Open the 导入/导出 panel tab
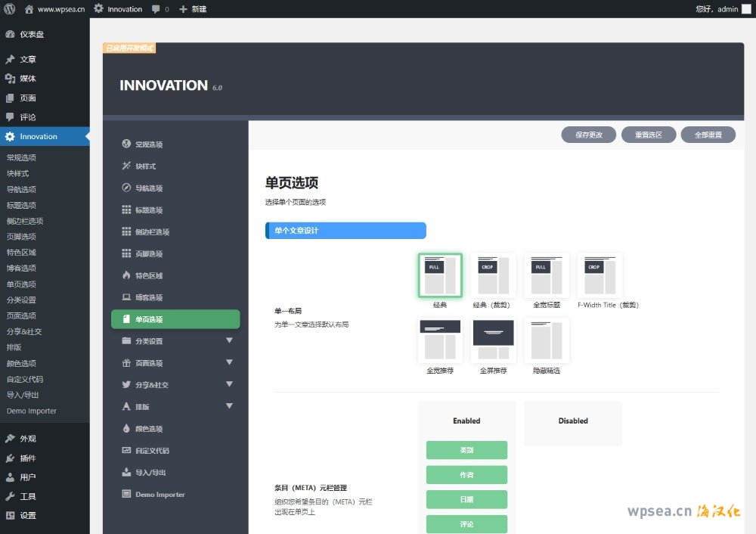The image size is (756, 534). coord(150,473)
